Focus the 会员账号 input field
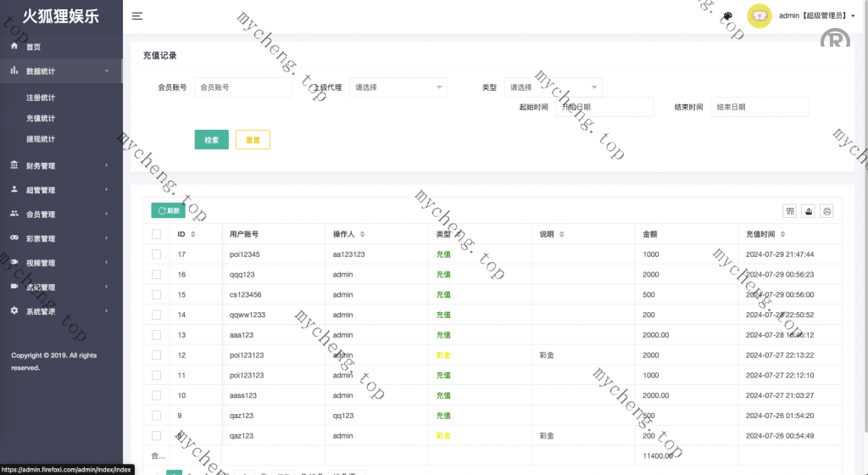868x475 pixels. pyautogui.click(x=242, y=87)
